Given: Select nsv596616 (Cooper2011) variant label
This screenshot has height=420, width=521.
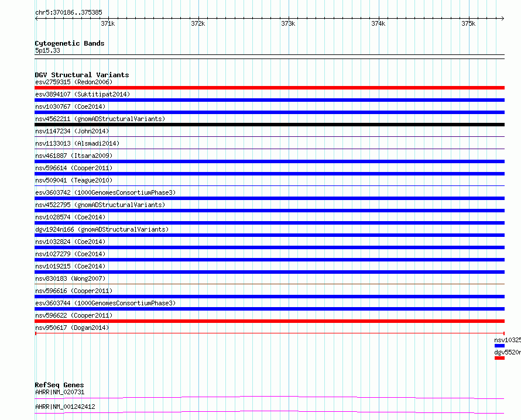Looking at the screenshot, I should click(74, 291).
